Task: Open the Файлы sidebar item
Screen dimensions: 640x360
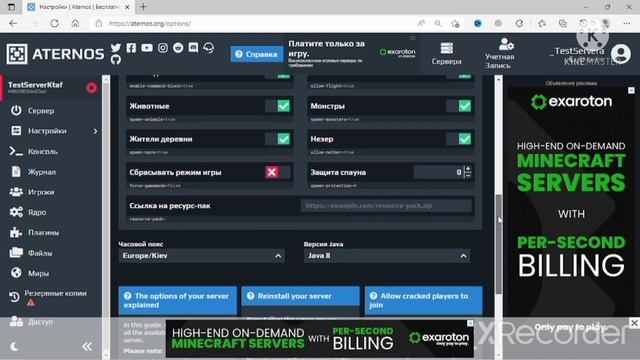Action: pyautogui.click(x=40, y=253)
